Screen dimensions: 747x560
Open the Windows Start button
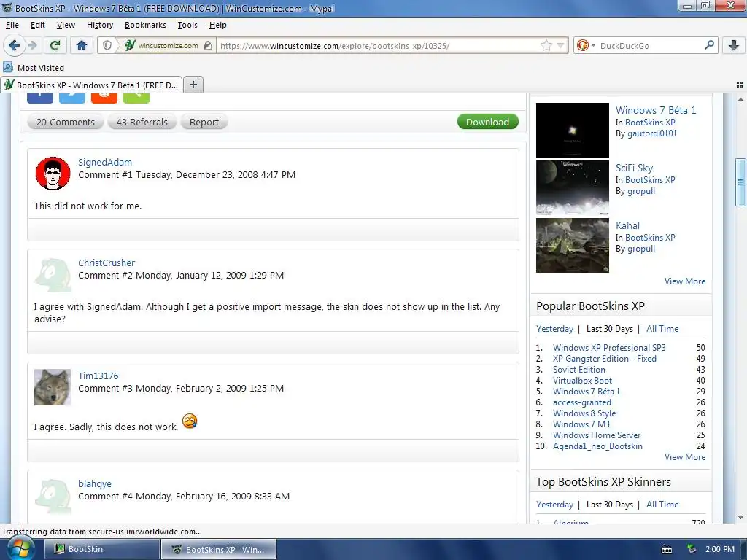(x=20, y=549)
